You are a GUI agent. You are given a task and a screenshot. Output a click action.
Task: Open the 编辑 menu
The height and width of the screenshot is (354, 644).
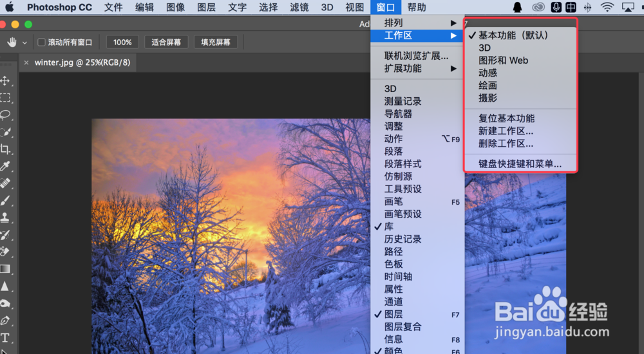[144, 7]
